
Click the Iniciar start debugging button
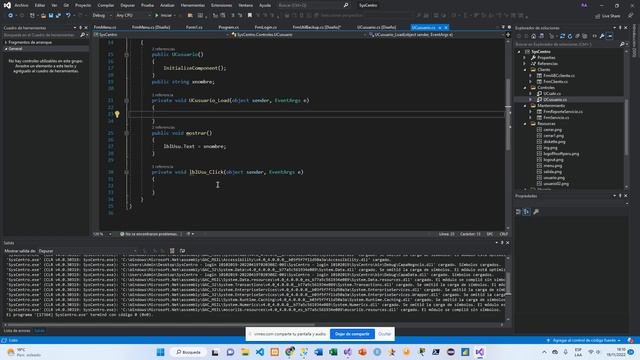click(163, 16)
